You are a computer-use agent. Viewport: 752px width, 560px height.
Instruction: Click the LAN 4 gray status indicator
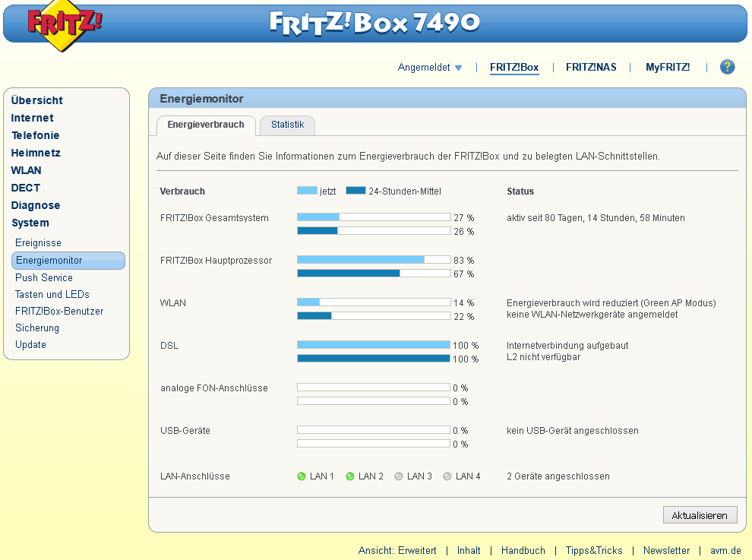(447, 476)
